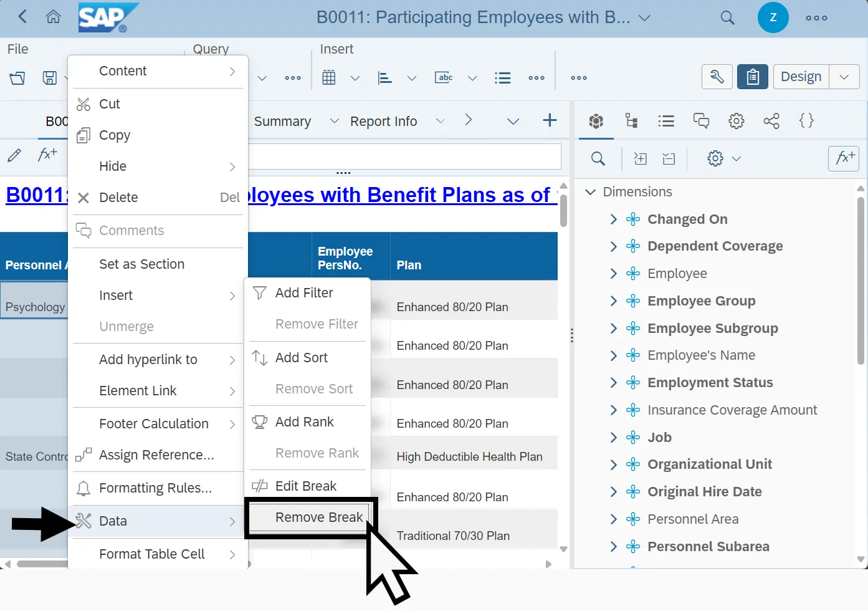The height and width of the screenshot is (611, 868).
Task: Expand the Personnel Area dimension
Action: [x=613, y=519]
